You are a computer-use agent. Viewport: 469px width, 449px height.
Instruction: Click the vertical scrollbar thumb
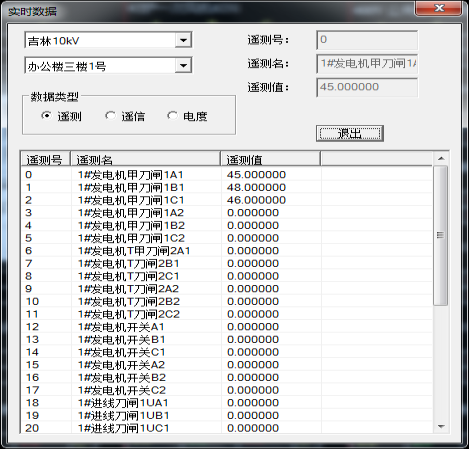[x=441, y=235]
